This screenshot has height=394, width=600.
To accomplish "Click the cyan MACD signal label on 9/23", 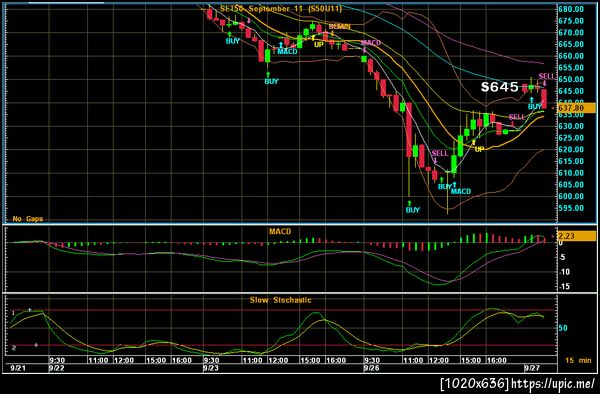I will point(287,51).
